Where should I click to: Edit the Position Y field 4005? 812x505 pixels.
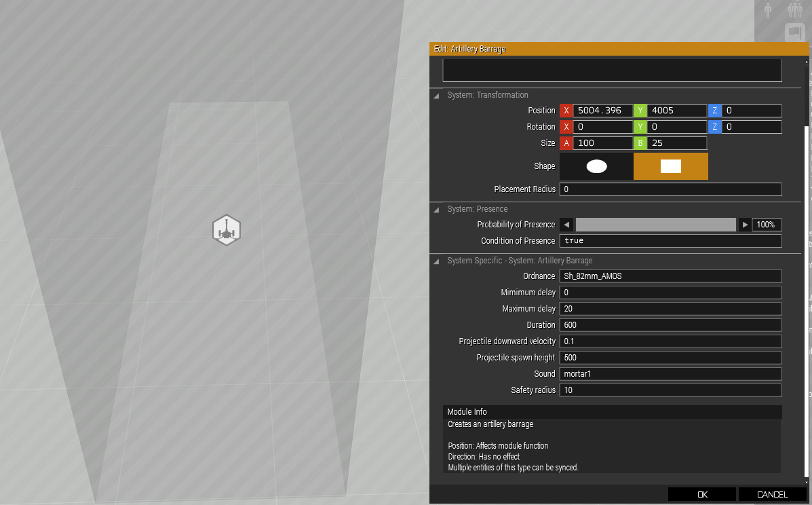[x=677, y=111]
